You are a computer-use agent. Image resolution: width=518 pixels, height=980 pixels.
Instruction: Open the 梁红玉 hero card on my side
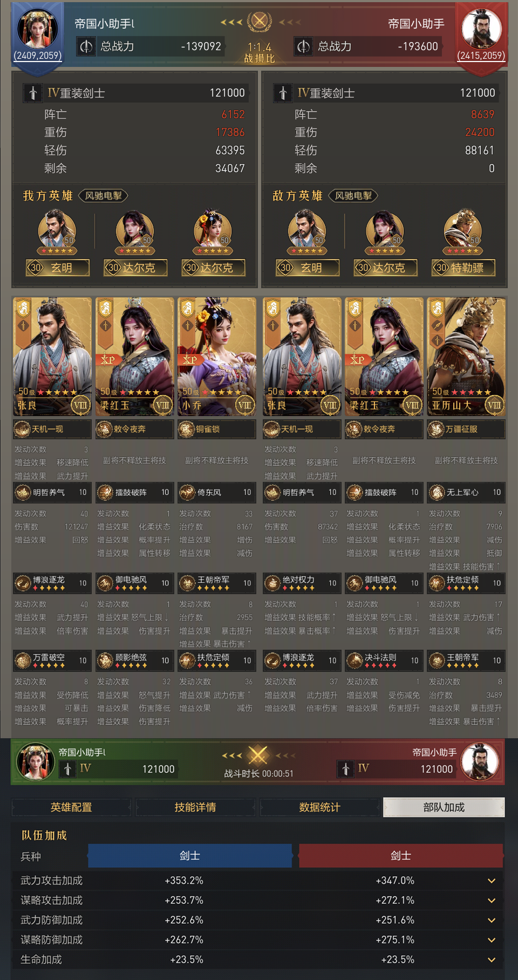[x=134, y=356]
